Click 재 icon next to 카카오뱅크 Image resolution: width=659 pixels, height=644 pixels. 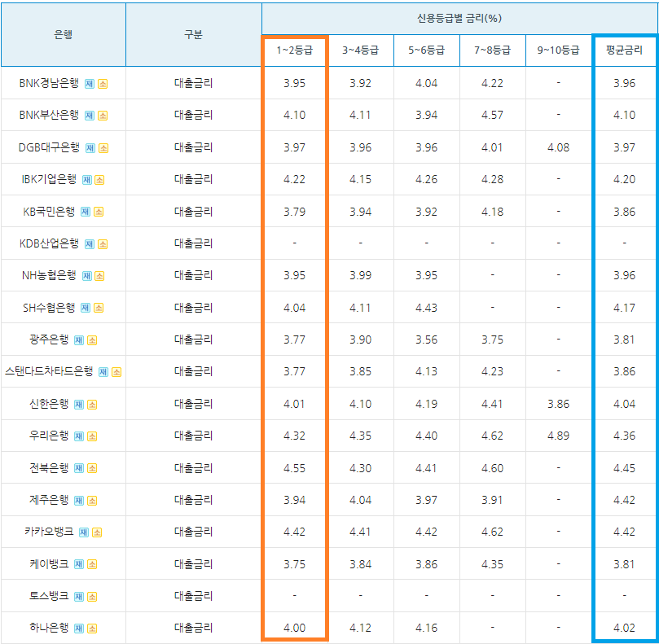click(x=84, y=532)
